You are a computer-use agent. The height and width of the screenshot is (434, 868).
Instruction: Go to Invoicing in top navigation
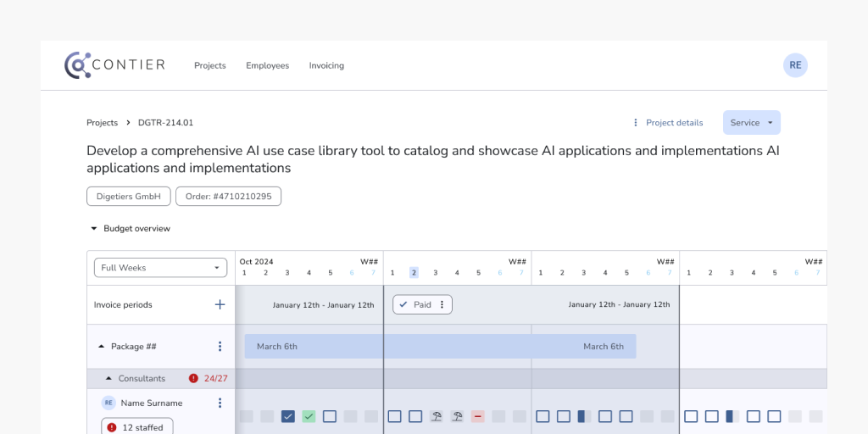(326, 65)
